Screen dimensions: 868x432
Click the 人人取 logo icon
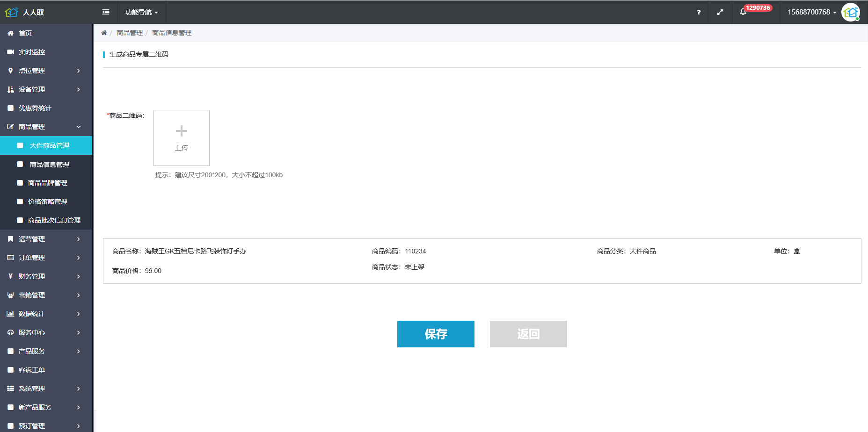[x=12, y=12]
